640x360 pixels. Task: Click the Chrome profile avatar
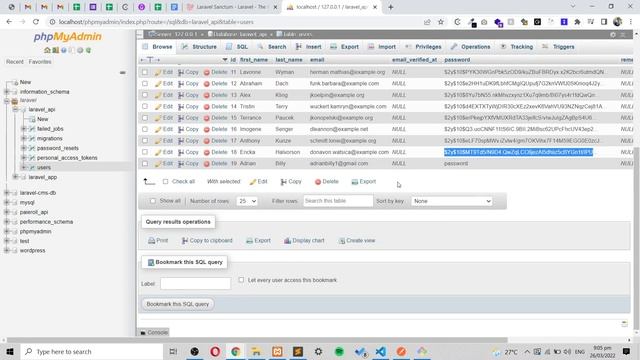click(x=618, y=22)
